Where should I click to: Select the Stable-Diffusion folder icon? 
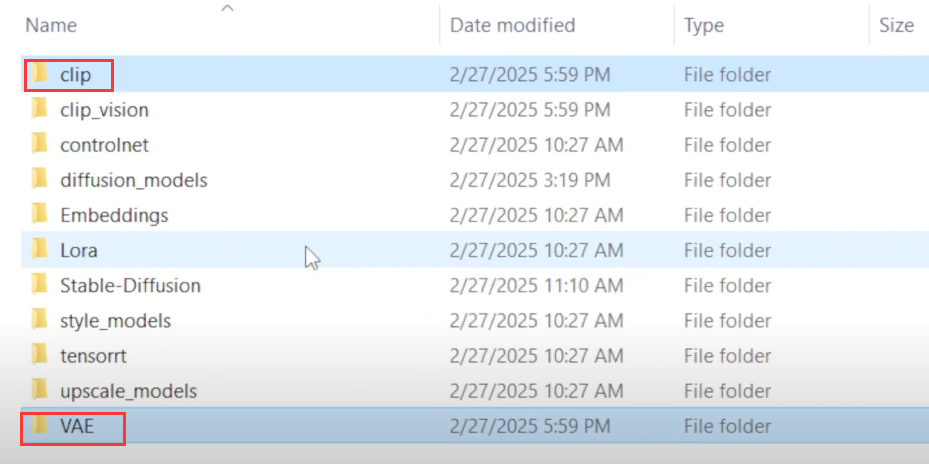tap(39, 285)
